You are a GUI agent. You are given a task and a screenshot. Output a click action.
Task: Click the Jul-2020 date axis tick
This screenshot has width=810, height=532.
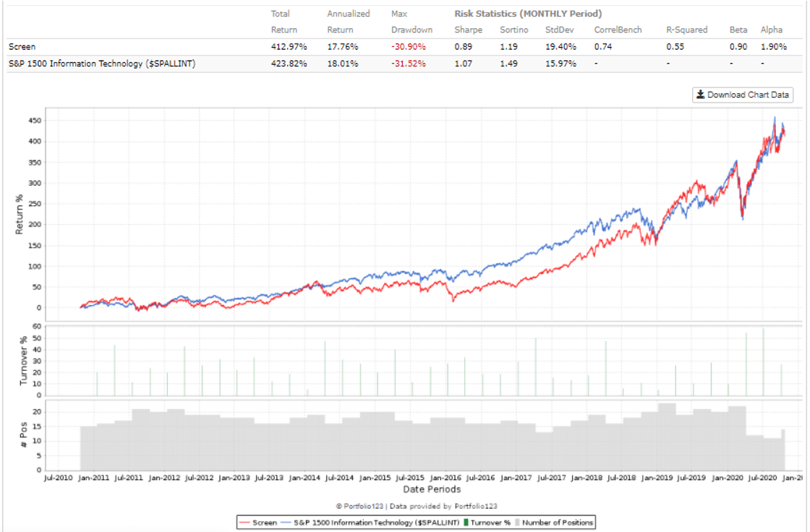click(x=762, y=478)
